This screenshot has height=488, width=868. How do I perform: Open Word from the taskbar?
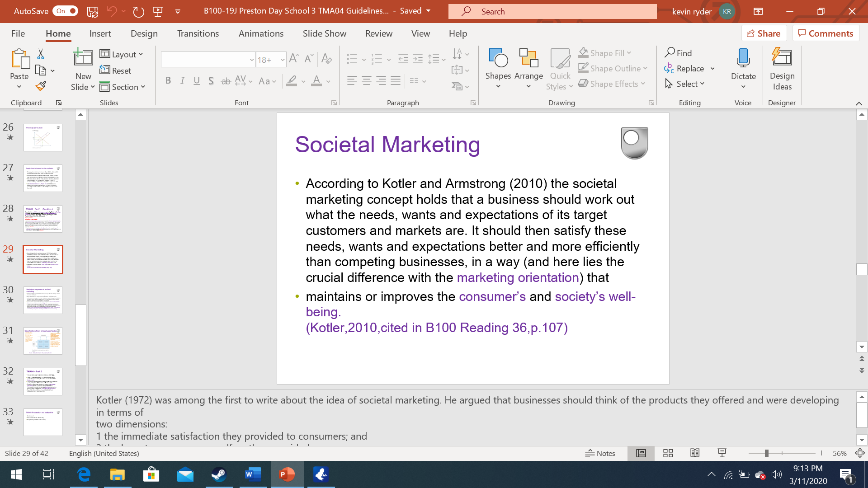coord(253,474)
